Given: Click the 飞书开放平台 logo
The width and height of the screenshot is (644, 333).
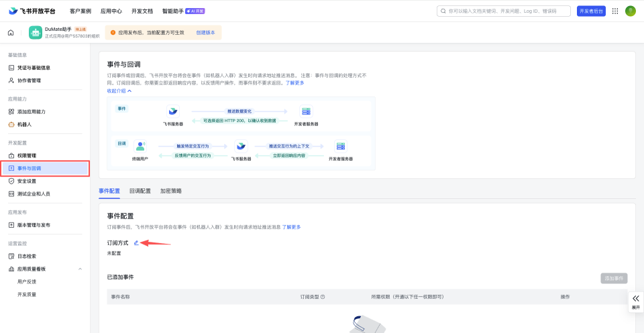Looking at the screenshot, I should [x=32, y=11].
